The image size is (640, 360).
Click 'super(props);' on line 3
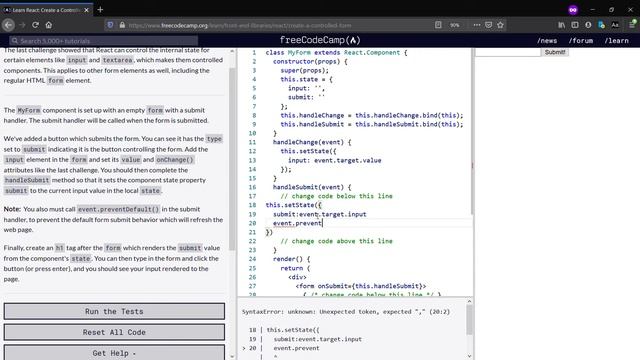304,71
